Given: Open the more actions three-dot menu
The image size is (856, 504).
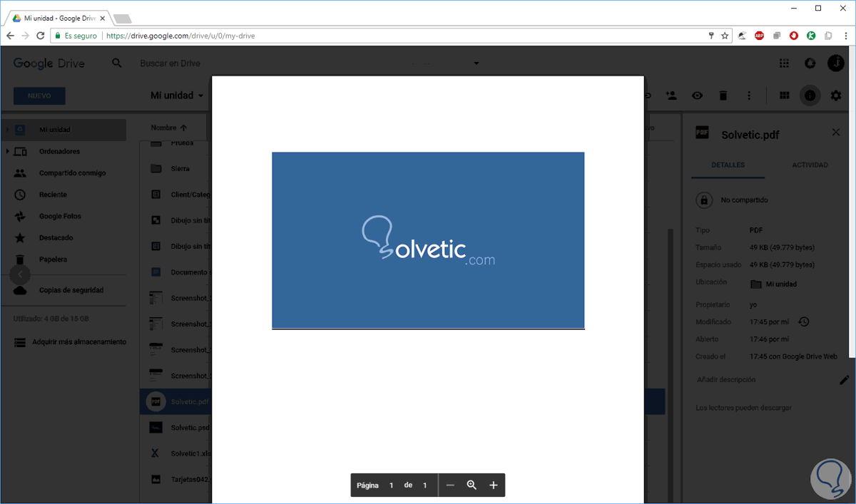Looking at the screenshot, I should [748, 96].
